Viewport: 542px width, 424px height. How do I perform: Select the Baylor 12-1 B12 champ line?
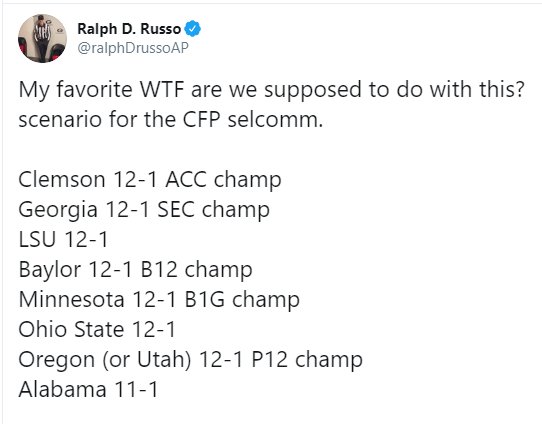136,269
